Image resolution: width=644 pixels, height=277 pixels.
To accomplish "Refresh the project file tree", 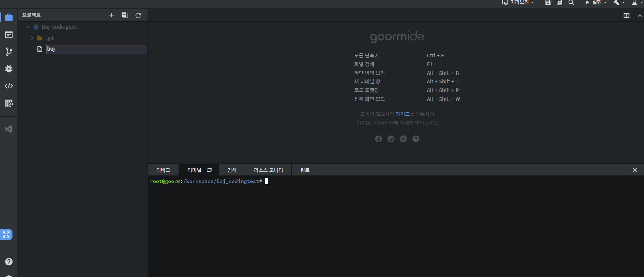I will tap(138, 15).
